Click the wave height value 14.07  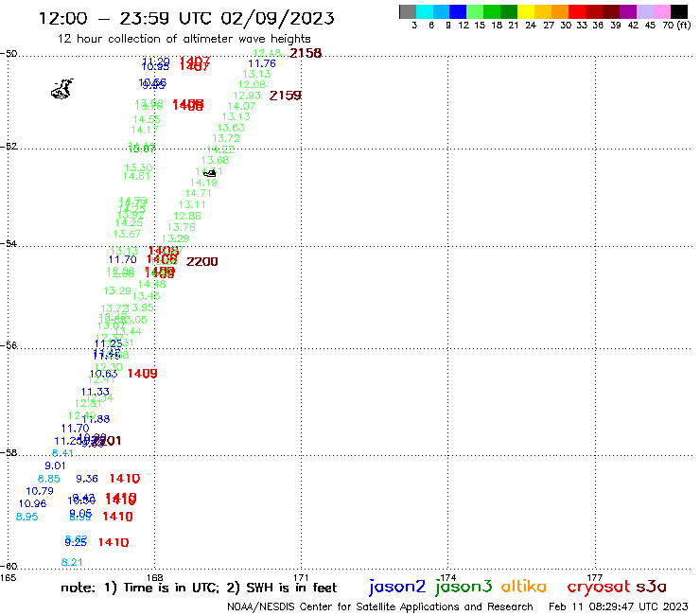click(x=241, y=106)
